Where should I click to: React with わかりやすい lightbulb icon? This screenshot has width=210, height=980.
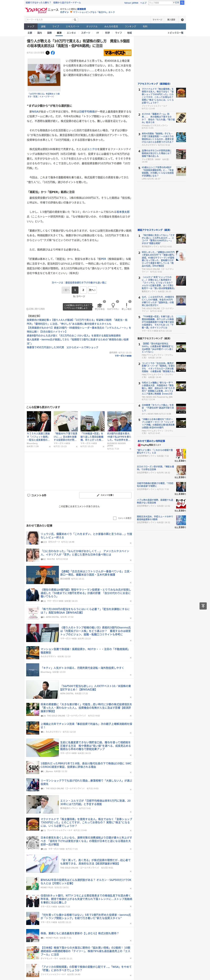[113, 305]
